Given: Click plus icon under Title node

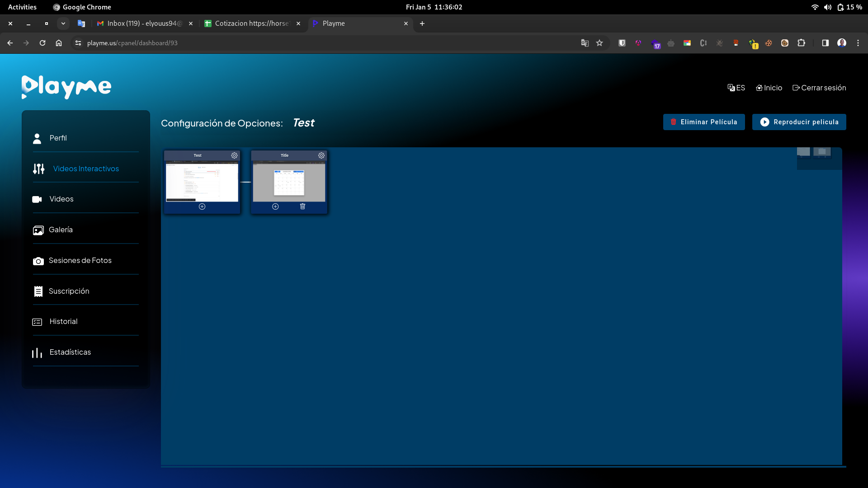Looking at the screenshot, I should [275, 206].
